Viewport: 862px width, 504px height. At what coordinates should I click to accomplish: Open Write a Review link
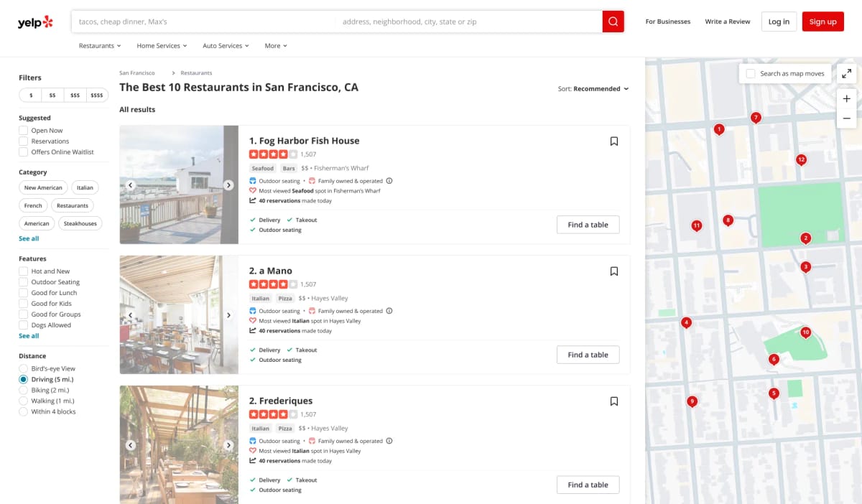coord(728,22)
